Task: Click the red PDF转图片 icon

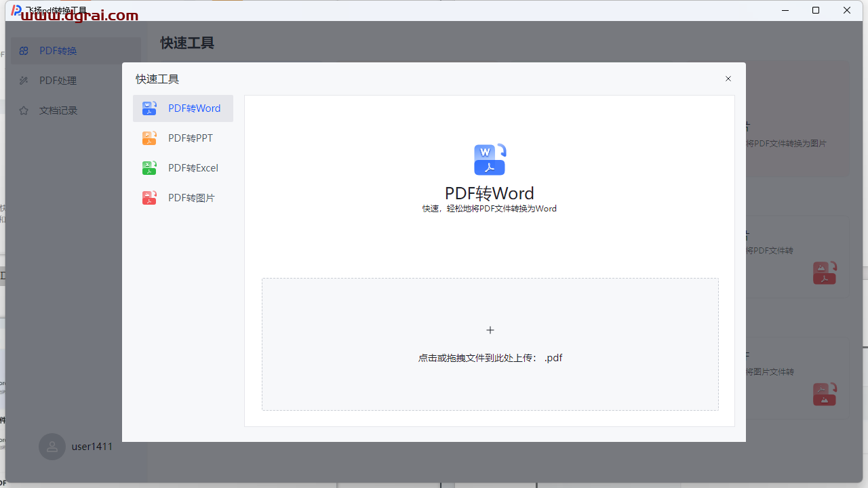Action: point(149,198)
